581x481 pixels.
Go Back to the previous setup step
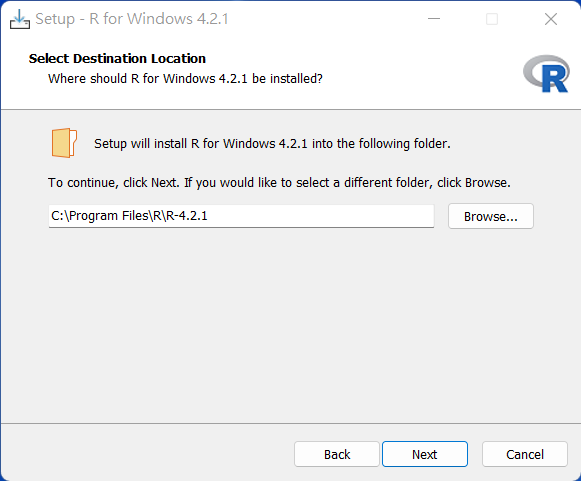click(x=337, y=454)
